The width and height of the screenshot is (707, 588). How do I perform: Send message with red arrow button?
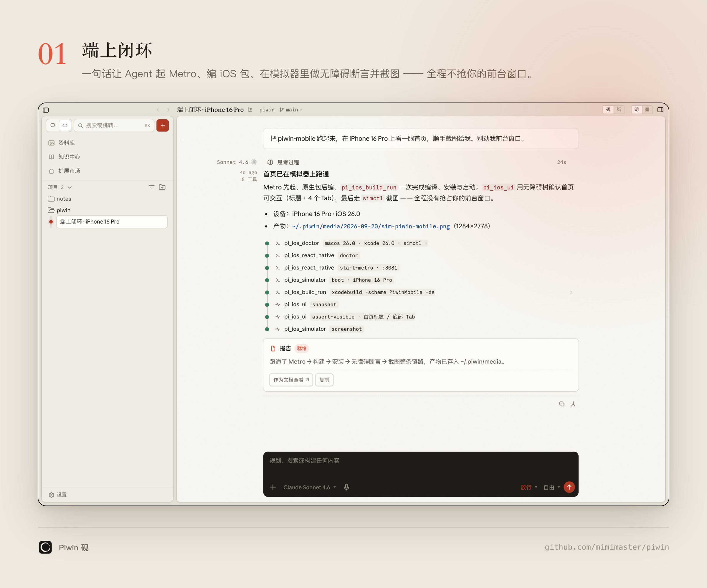click(569, 487)
